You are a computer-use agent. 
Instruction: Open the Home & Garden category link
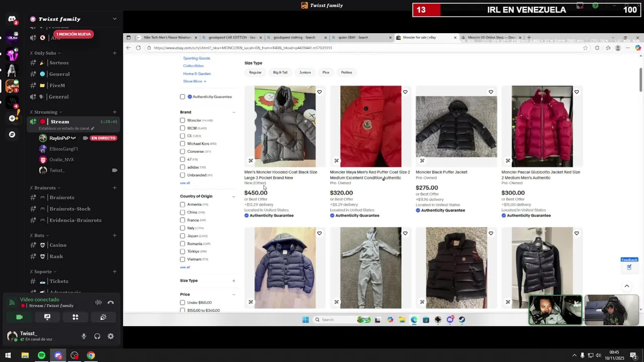click(x=197, y=73)
